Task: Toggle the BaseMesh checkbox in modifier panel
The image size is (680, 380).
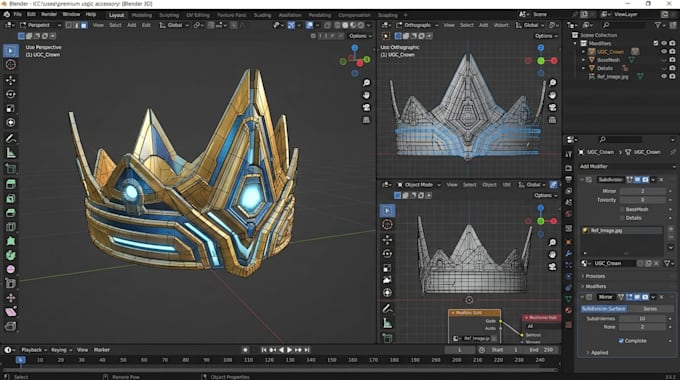Action: point(622,210)
